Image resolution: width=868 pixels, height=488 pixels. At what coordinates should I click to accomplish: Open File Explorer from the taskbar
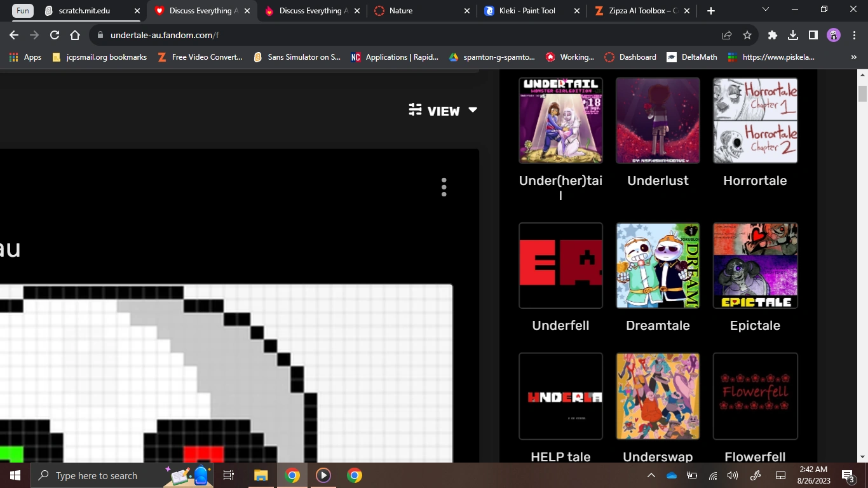[261, 475]
